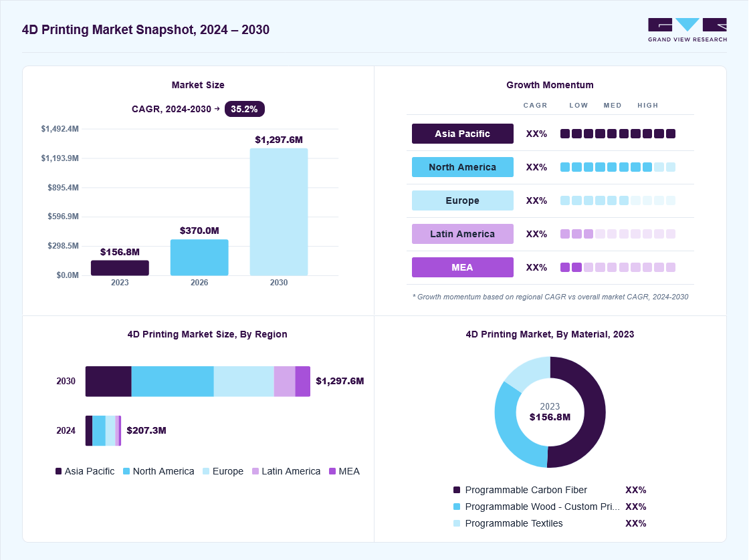Click the MEA region label
This screenshot has width=749, height=560.
click(x=462, y=267)
